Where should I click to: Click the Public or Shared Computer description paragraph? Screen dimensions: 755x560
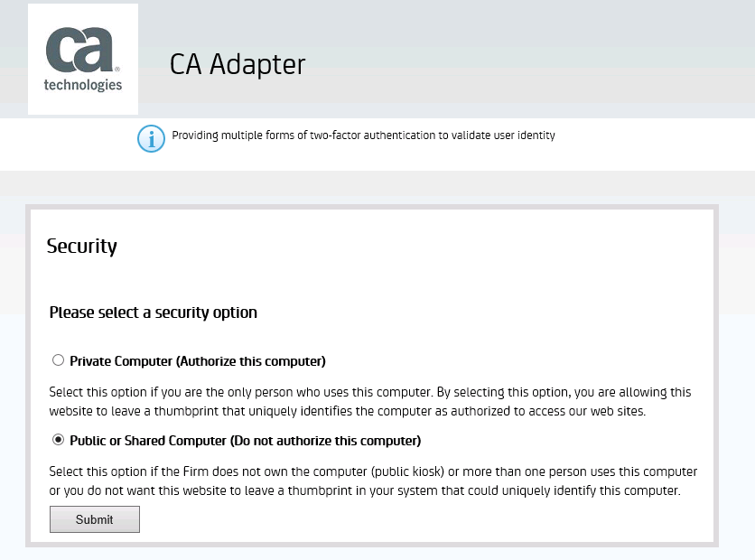coord(373,481)
